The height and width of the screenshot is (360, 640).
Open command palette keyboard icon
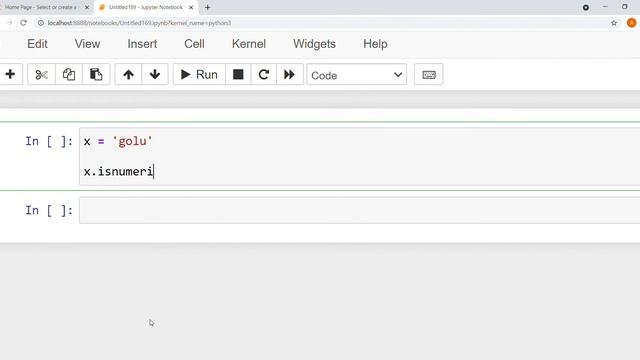click(429, 74)
